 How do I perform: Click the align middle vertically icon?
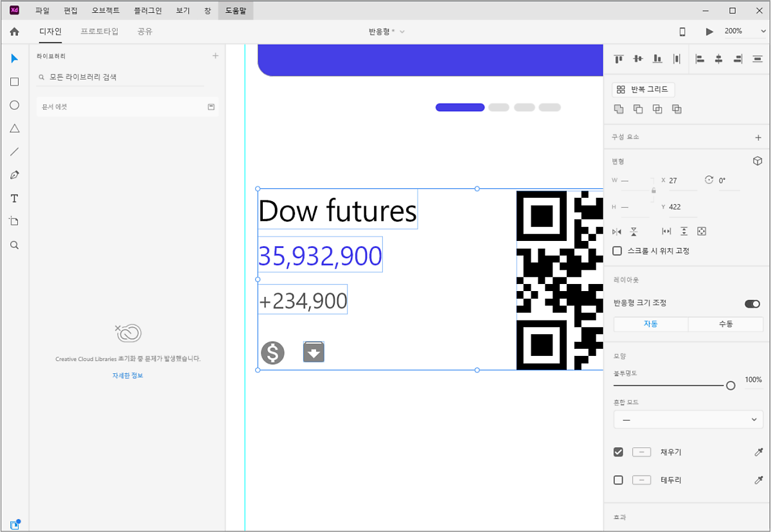pyautogui.click(x=638, y=58)
